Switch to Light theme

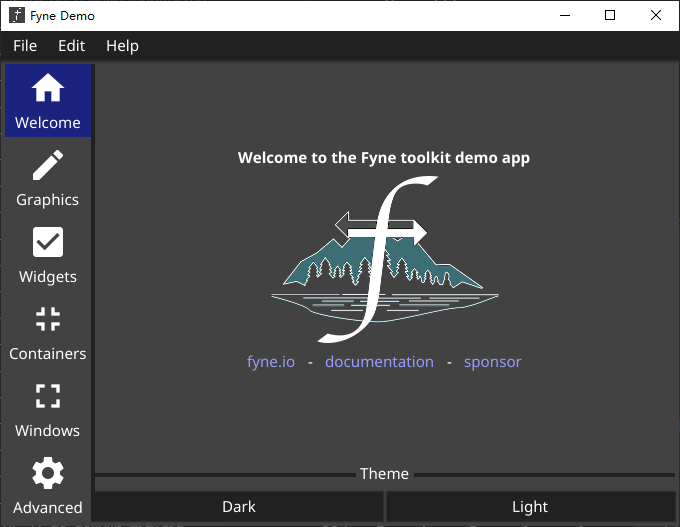(x=530, y=507)
